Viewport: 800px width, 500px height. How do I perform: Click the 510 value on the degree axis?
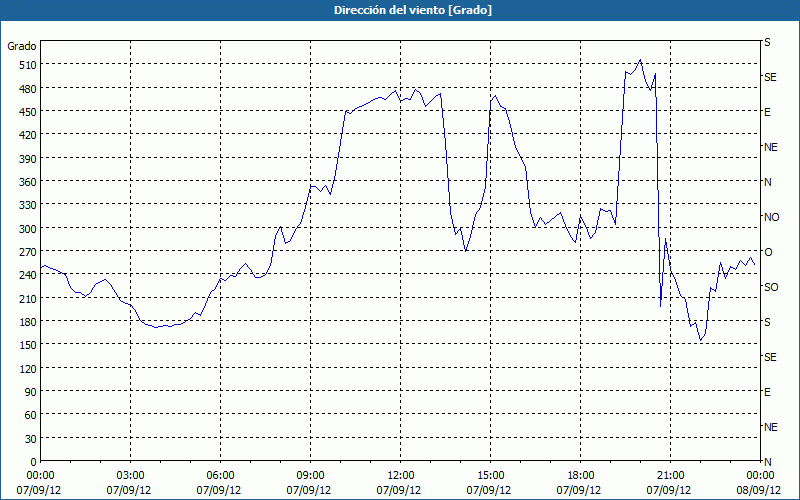click(x=28, y=65)
